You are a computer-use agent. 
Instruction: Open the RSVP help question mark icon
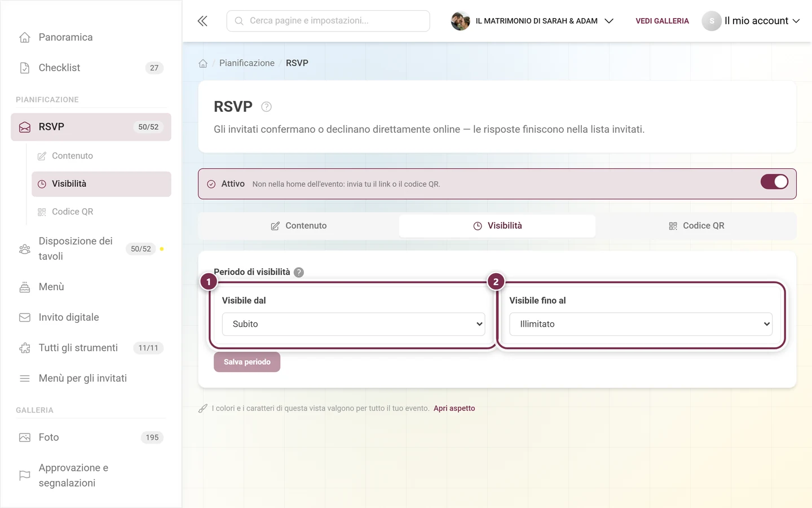(x=267, y=107)
